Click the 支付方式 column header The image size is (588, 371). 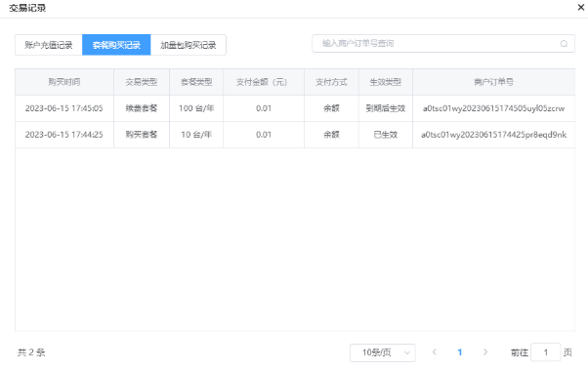tap(331, 82)
